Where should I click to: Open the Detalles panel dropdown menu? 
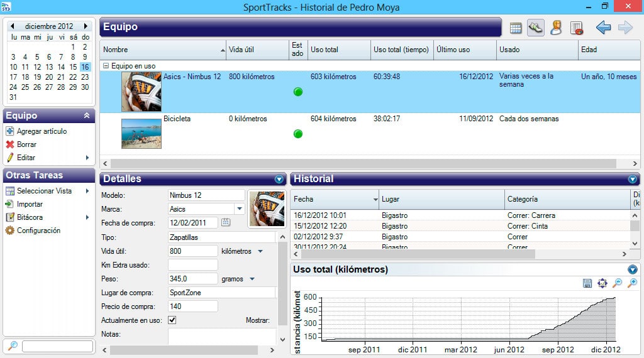(x=279, y=179)
